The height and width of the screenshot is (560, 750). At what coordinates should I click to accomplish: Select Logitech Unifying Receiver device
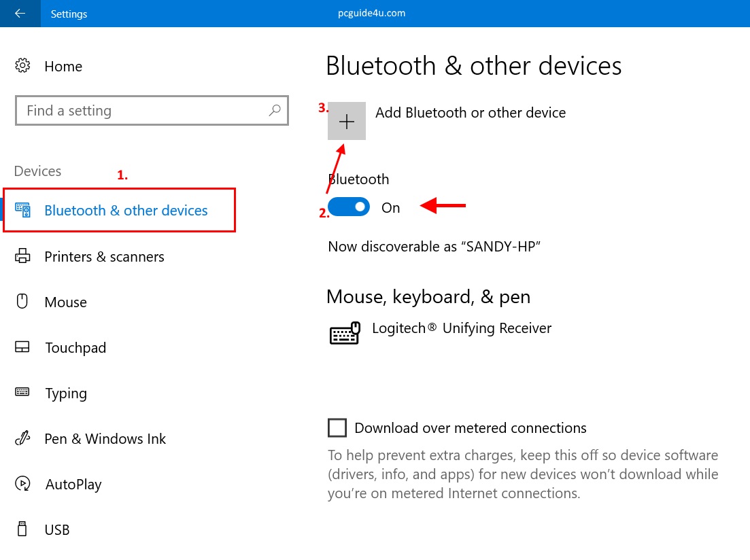(461, 329)
